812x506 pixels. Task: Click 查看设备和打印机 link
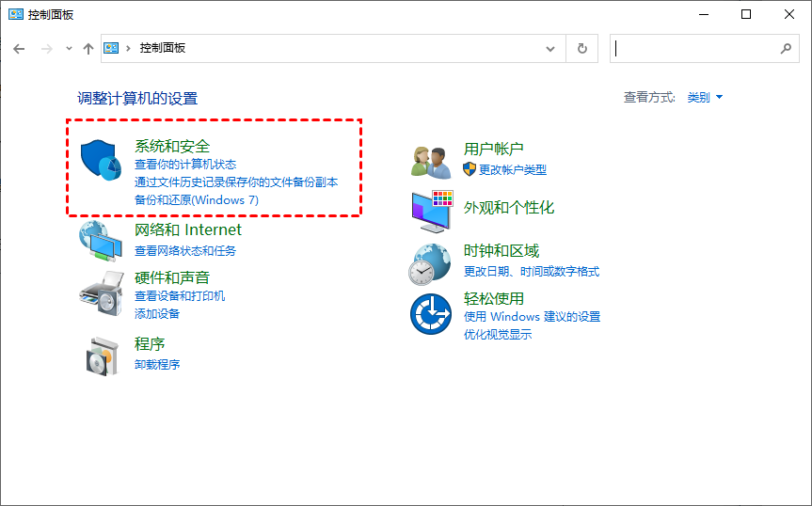(x=180, y=296)
